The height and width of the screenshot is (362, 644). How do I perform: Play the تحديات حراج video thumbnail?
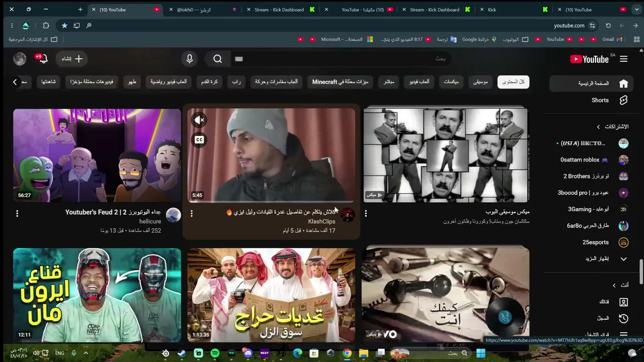[271, 295]
